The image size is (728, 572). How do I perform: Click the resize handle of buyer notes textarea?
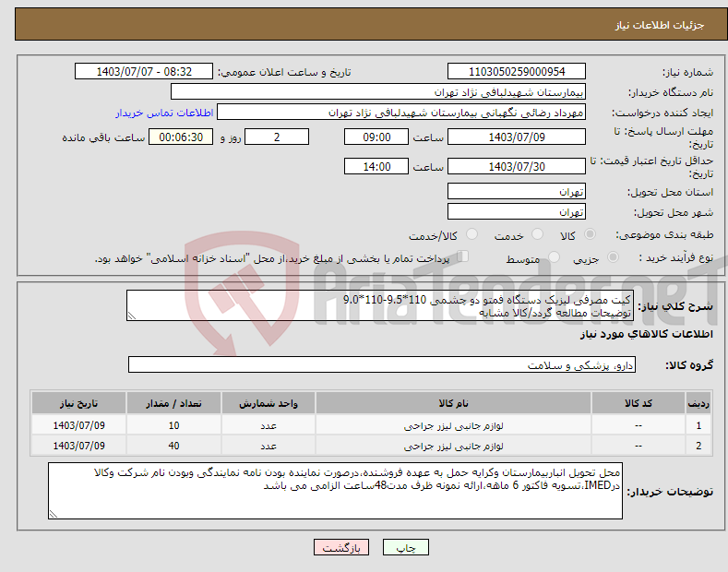pyautogui.click(x=54, y=514)
